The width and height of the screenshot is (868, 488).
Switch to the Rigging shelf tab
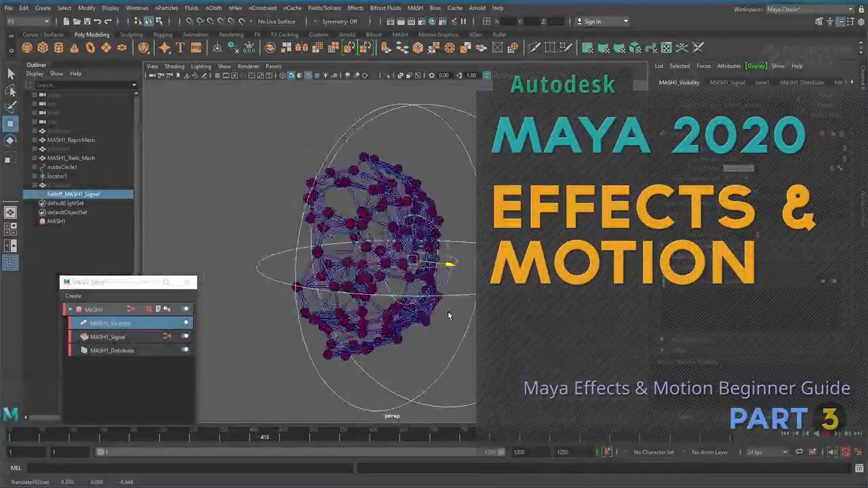[163, 35]
